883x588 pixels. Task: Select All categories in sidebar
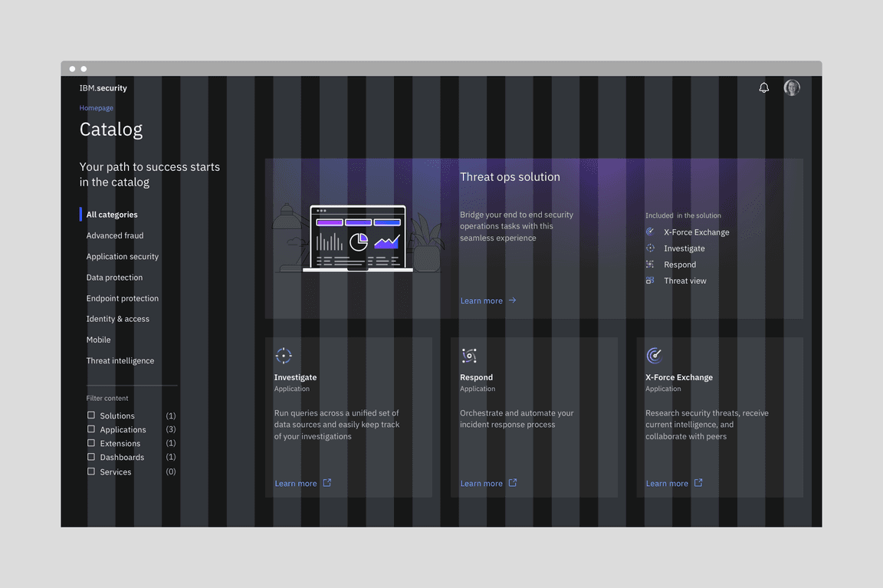click(112, 215)
